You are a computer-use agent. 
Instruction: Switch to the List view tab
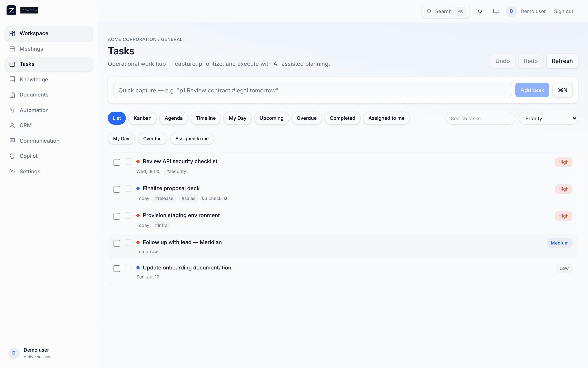pos(117,118)
